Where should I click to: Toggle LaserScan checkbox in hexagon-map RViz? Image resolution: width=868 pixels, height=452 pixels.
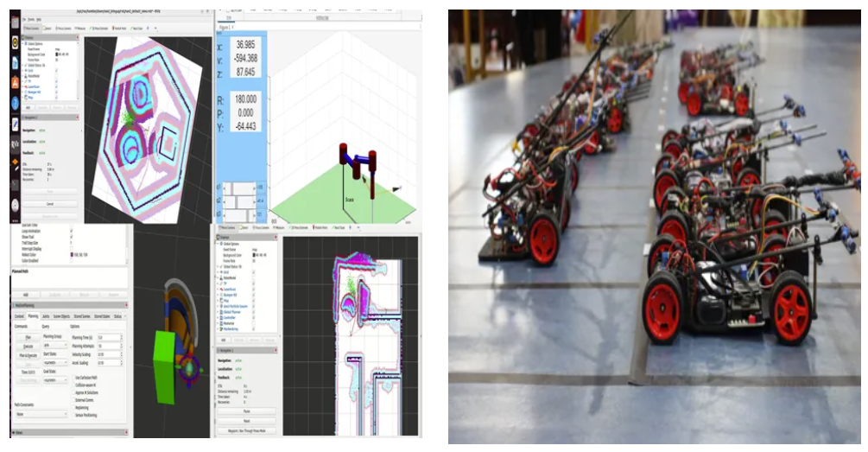point(56,86)
